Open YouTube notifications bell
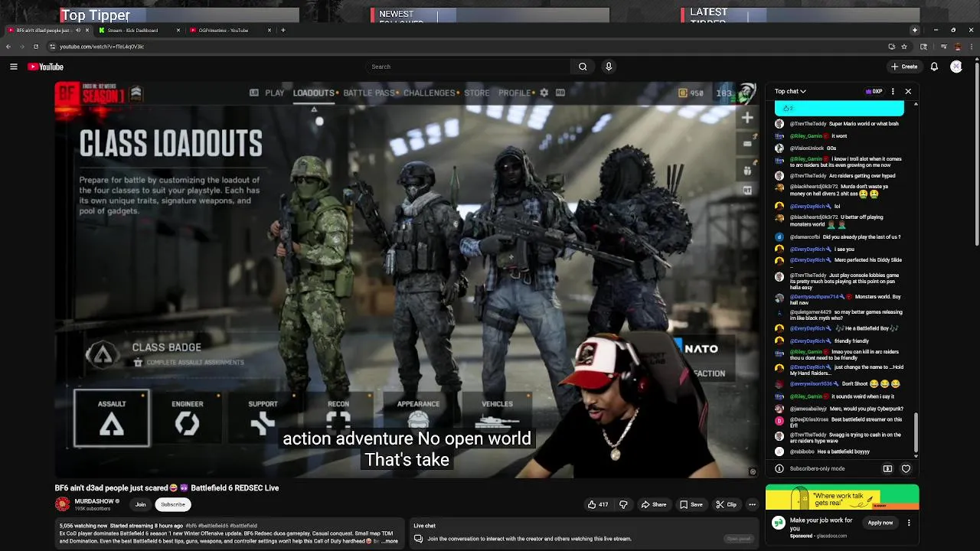 (x=934, y=67)
